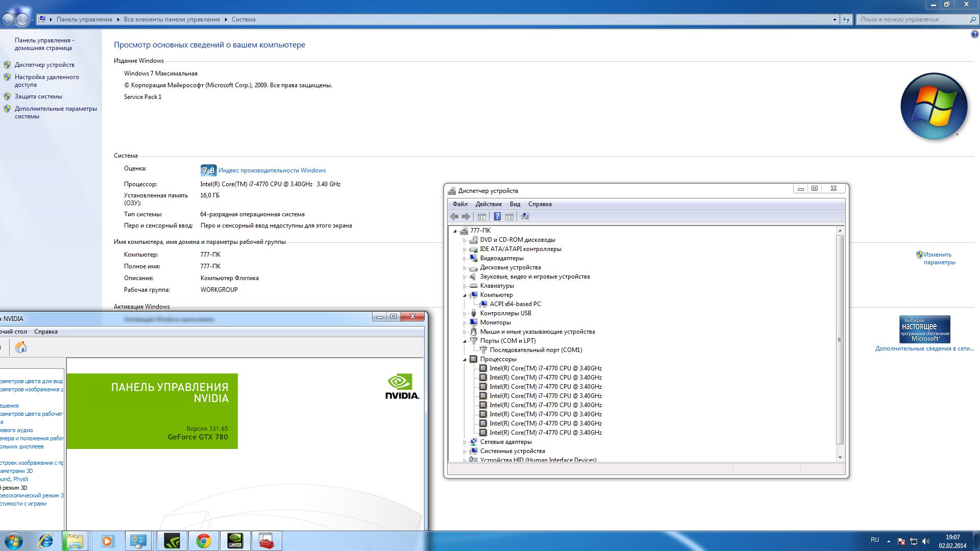
Task: Open address bar history dropdown arrow
Action: click(835, 19)
